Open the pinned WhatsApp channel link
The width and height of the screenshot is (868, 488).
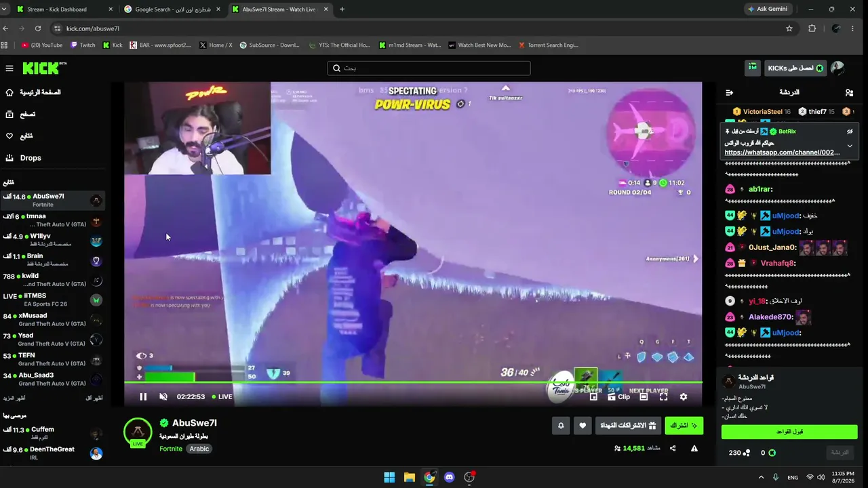tap(782, 152)
